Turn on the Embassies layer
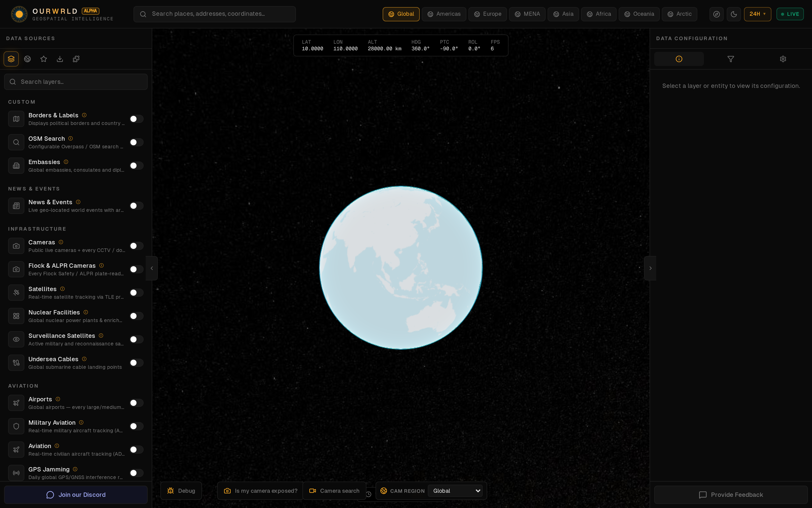 [x=137, y=166]
